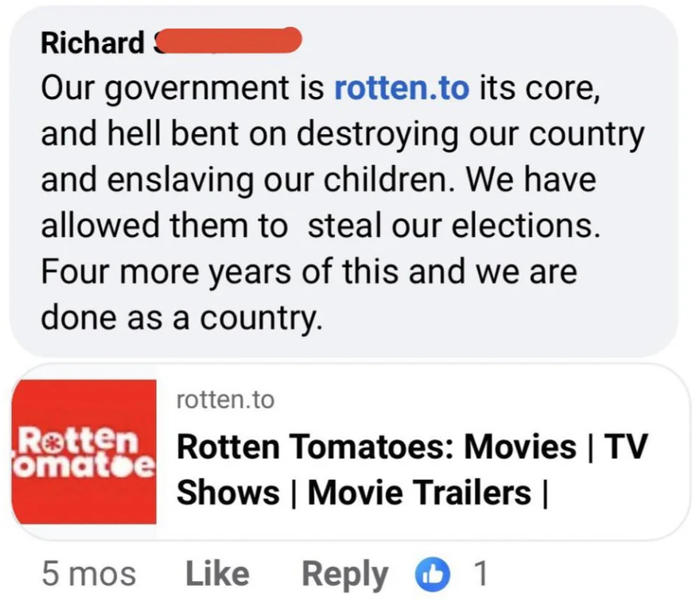Click the redacted area over Richard's surname
700x612 pixels.
(231, 40)
